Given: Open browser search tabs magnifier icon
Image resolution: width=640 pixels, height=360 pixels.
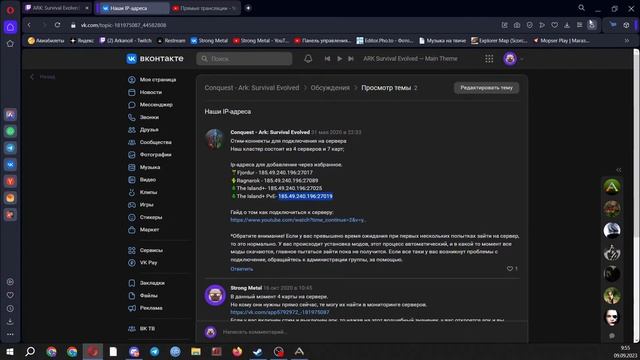Looking at the screenshot, I should pyautogui.click(x=581, y=8).
